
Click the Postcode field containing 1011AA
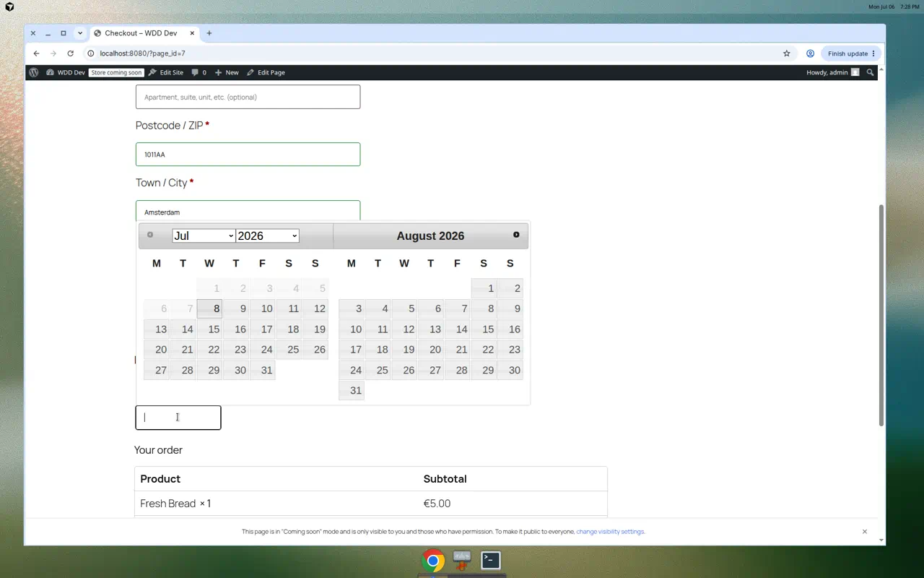click(248, 155)
